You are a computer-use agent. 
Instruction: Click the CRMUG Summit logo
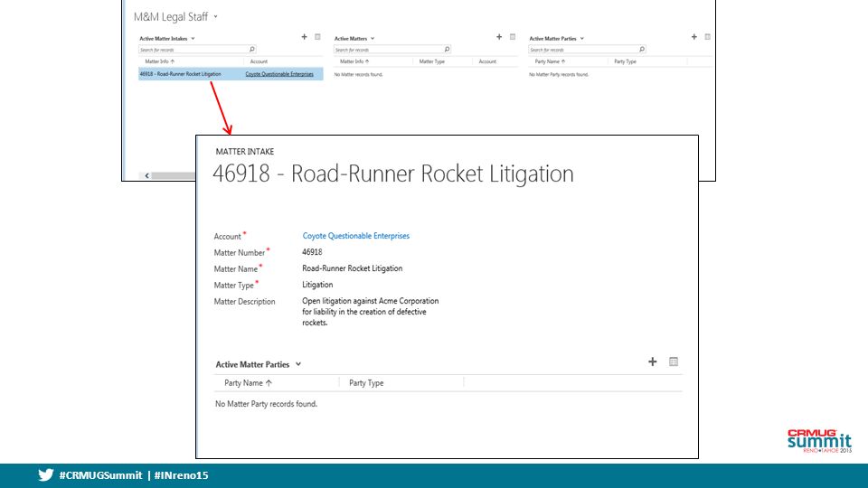pos(819,441)
